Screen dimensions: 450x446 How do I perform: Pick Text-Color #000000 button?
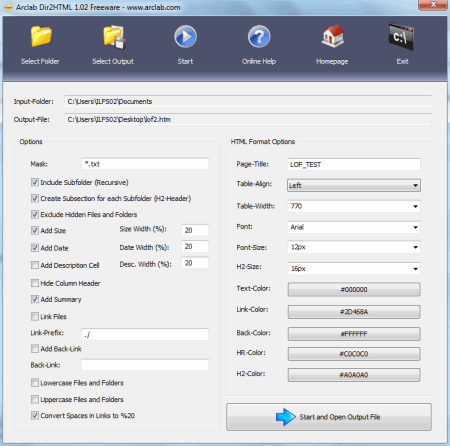[354, 289]
